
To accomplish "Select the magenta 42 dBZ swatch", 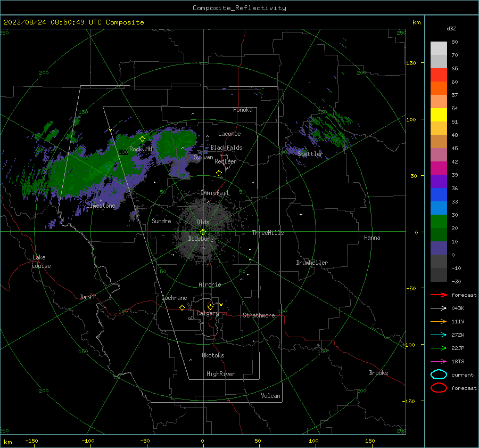I will coord(439,168).
